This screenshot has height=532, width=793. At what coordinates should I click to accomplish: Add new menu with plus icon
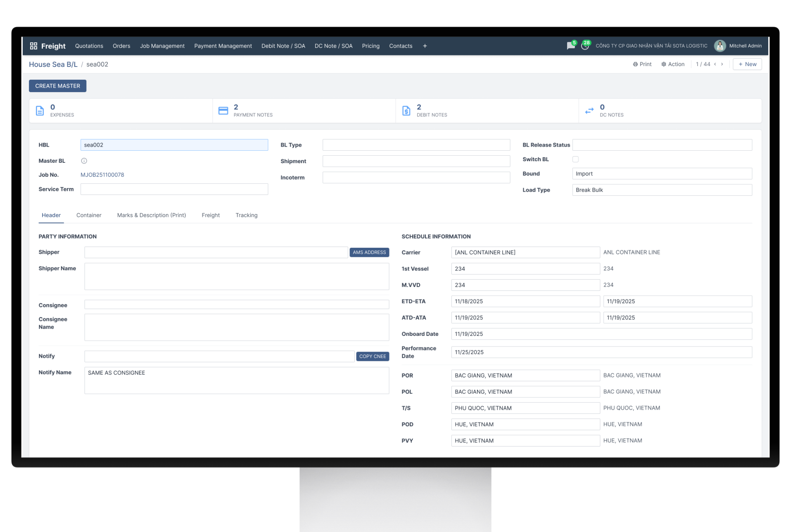click(425, 46)
